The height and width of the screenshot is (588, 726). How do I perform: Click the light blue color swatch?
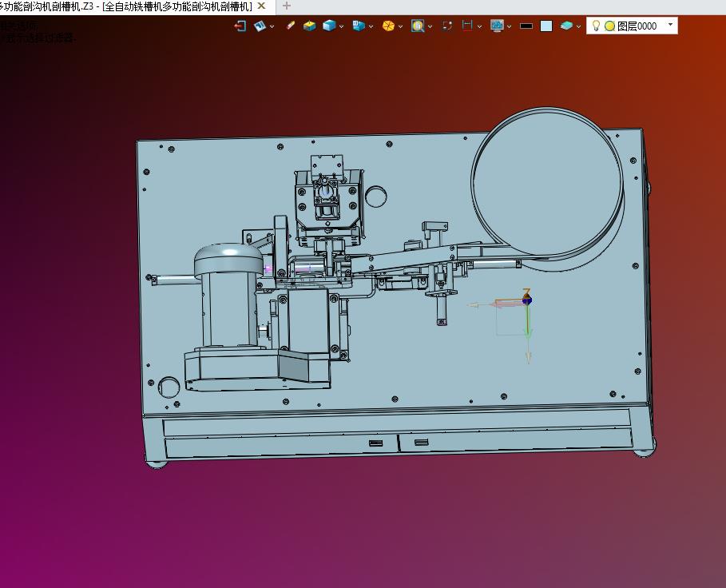(546, 26)
